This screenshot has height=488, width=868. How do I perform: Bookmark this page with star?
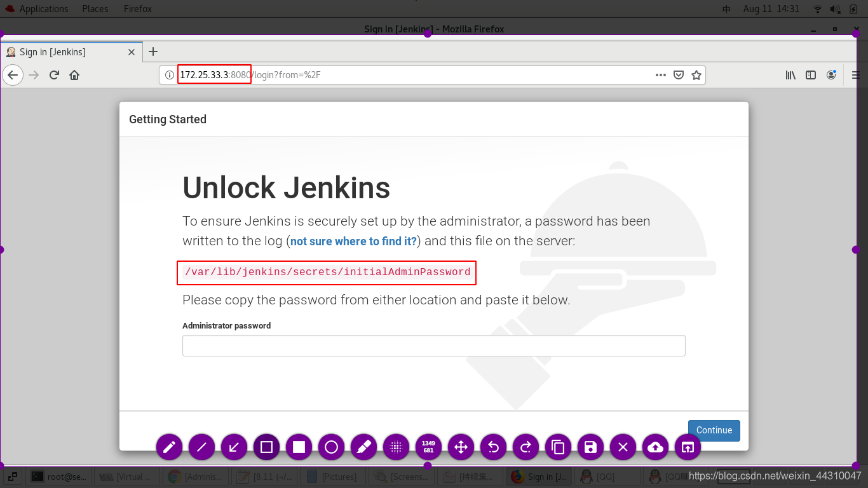point(696,75)
